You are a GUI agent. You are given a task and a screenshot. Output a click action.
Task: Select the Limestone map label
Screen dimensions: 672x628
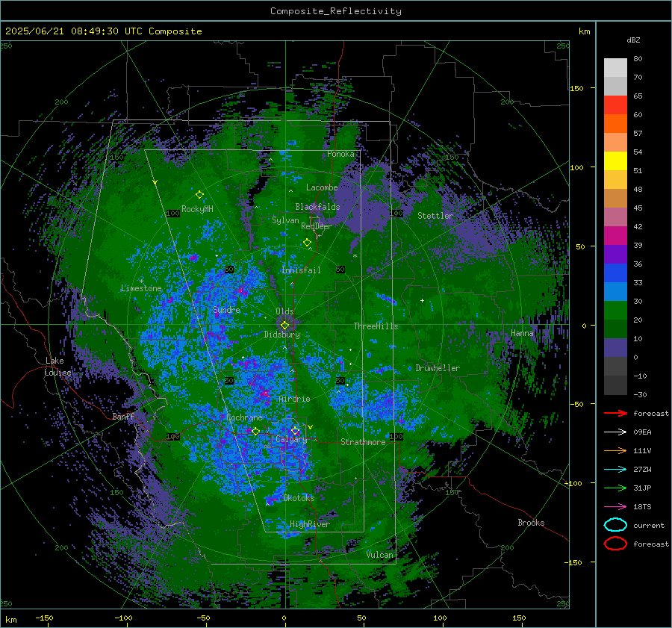tap(141, 288)
